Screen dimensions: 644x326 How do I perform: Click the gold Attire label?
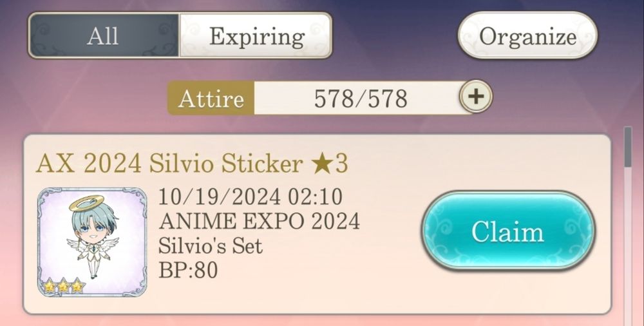211,99
